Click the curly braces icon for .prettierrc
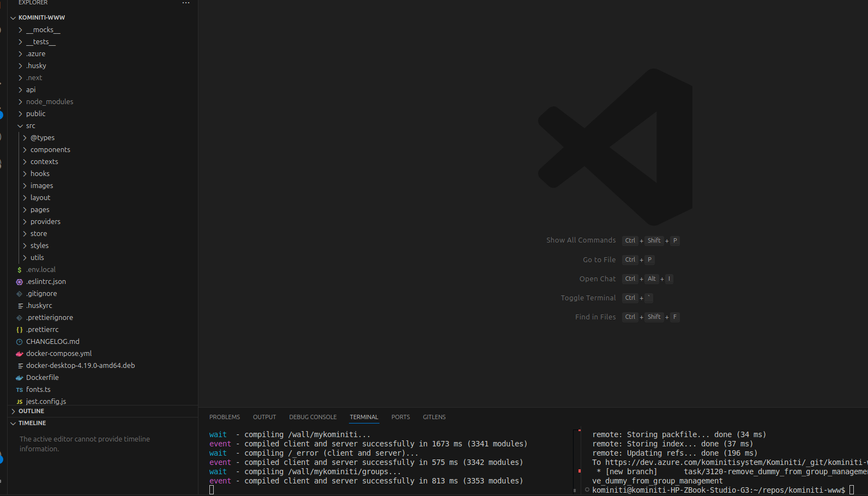This screenshot has height=496, width=868. pos(20,330)
